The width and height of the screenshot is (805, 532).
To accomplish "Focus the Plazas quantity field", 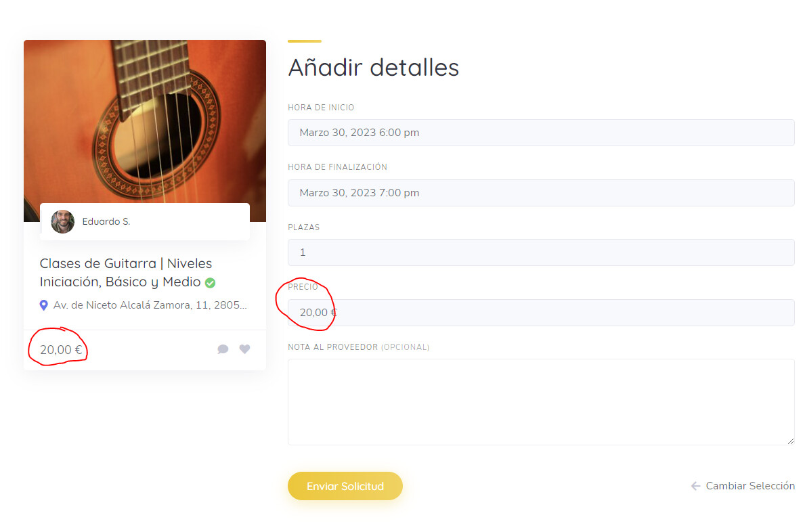I will (541, 252).
